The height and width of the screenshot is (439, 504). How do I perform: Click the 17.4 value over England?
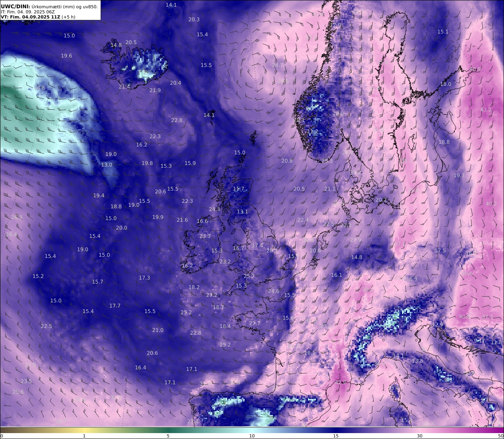258,245
